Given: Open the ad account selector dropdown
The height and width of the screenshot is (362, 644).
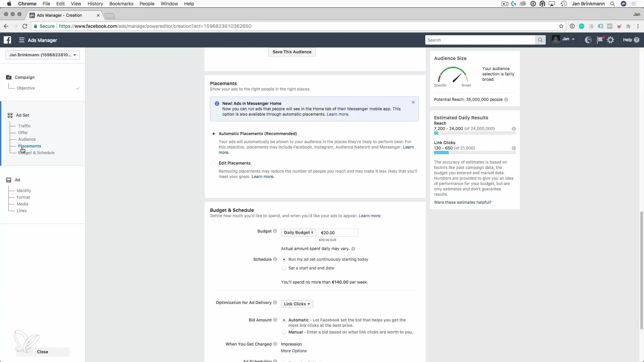Looking at the screenshot, I should [43, 55].
